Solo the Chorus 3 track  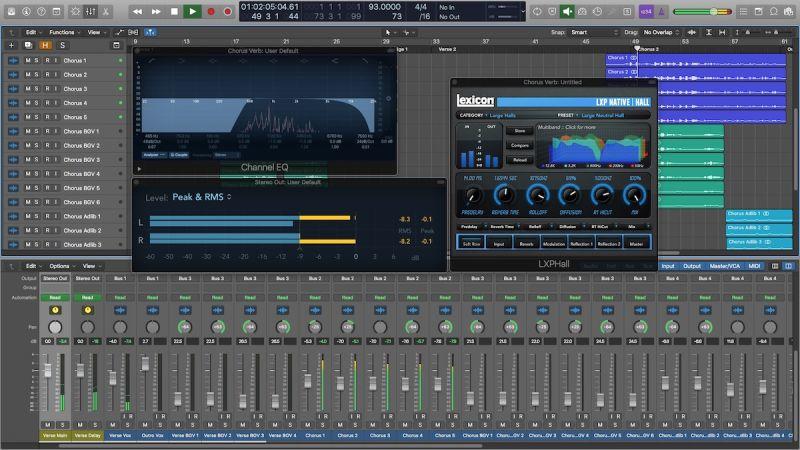(36, 89)
